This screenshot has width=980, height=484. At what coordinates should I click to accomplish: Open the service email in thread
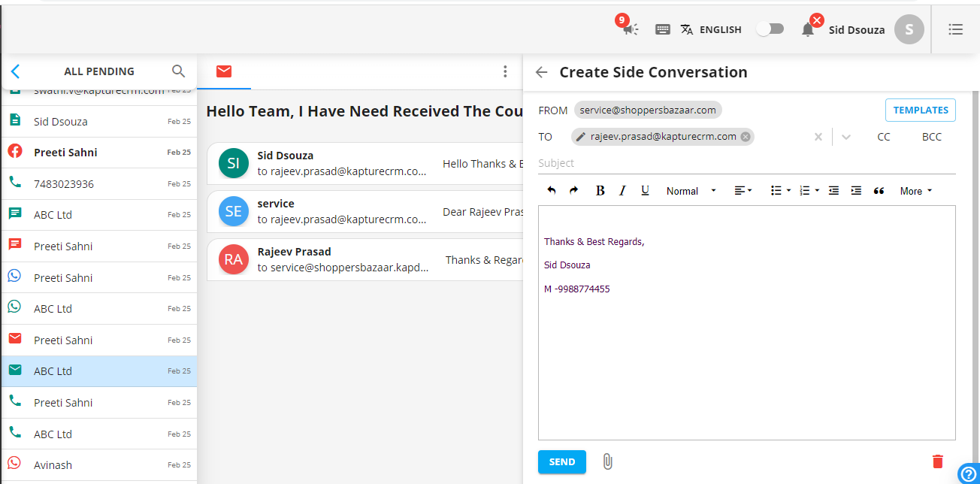(x=365, y=211)
